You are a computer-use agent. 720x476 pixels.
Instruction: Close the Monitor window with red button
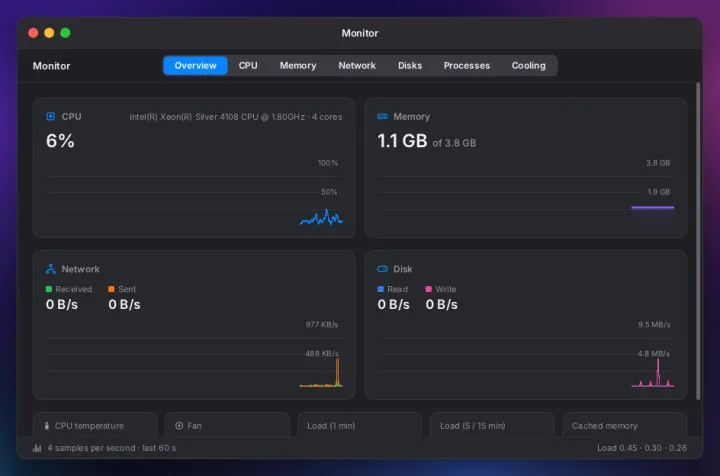(x=33, y=33)
